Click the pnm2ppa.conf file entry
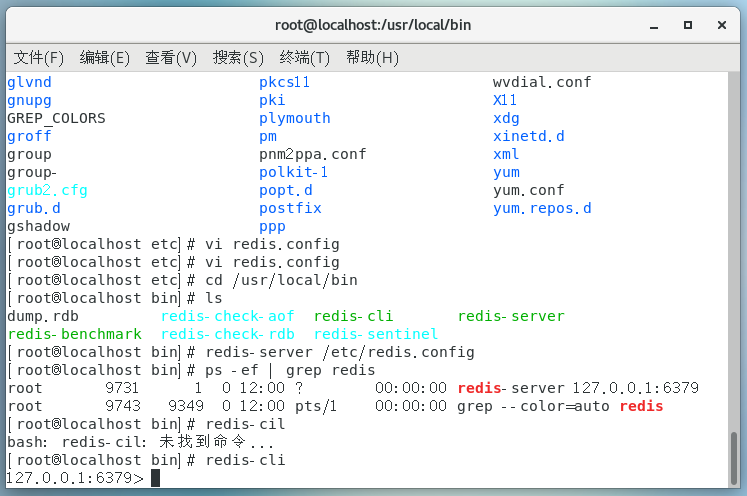This screenshot has width=747, height=496. 313,154
